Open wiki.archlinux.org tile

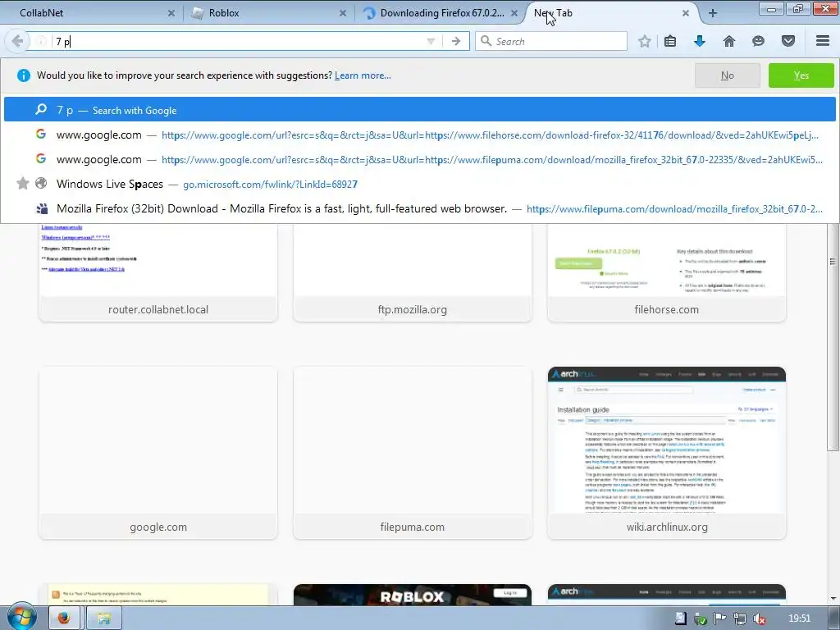pos(666,453)
